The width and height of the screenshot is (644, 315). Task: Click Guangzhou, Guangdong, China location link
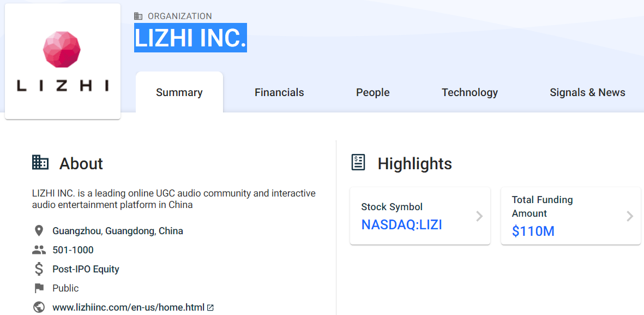pyautogui.click(x=118, y=231)
